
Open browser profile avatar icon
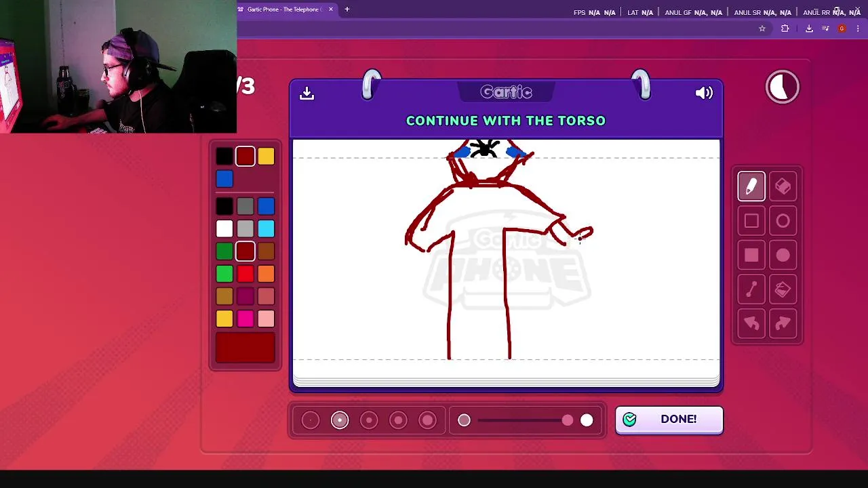pyautogui.click(x=842, y=28)
